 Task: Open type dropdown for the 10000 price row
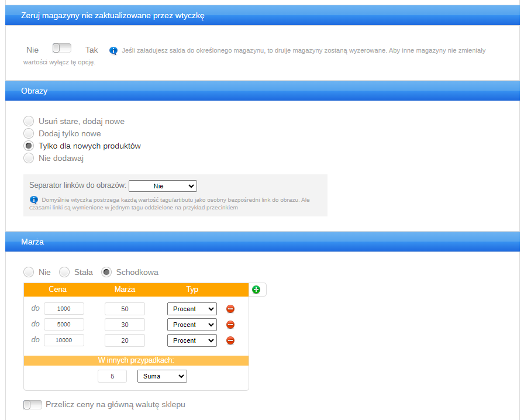(192, 340)
